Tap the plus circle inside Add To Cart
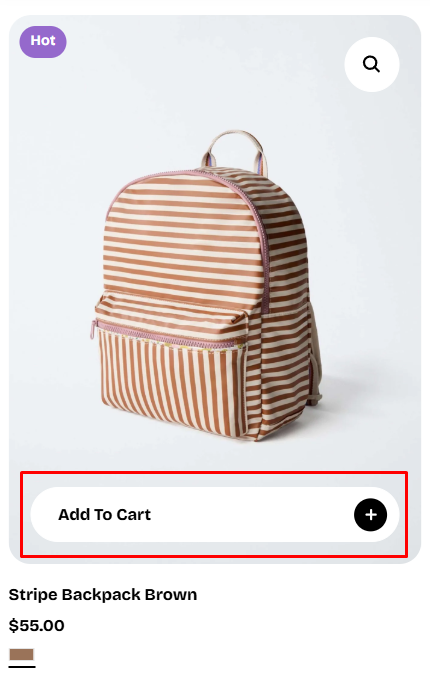Image resolution: width=430 pixels, height=681 pixels. coord(370,515)
